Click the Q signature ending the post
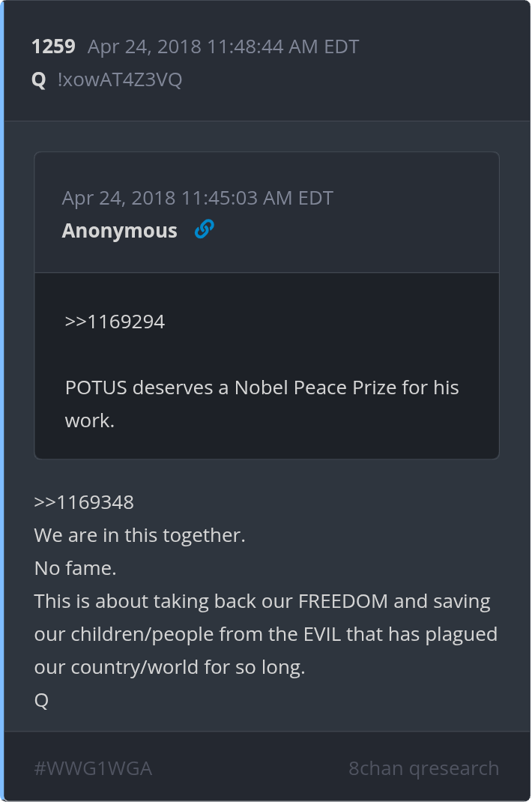This screenshot has height=802, width=532. click(41, 700)
